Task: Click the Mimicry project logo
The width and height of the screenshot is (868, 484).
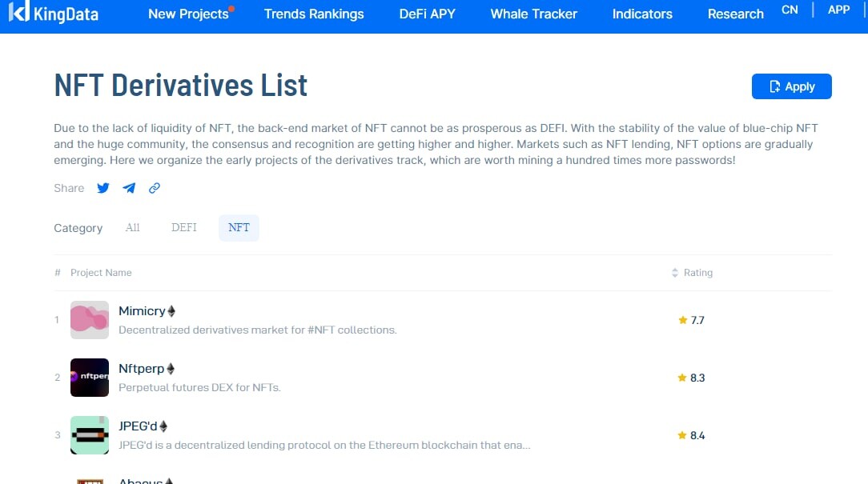Action: point(90,320)
